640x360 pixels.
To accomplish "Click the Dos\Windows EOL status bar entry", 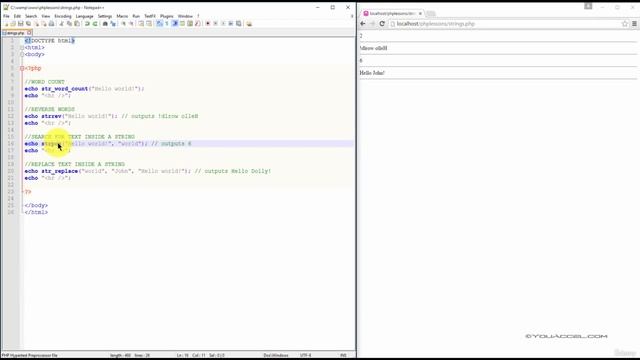I will (x=276, y=355).
